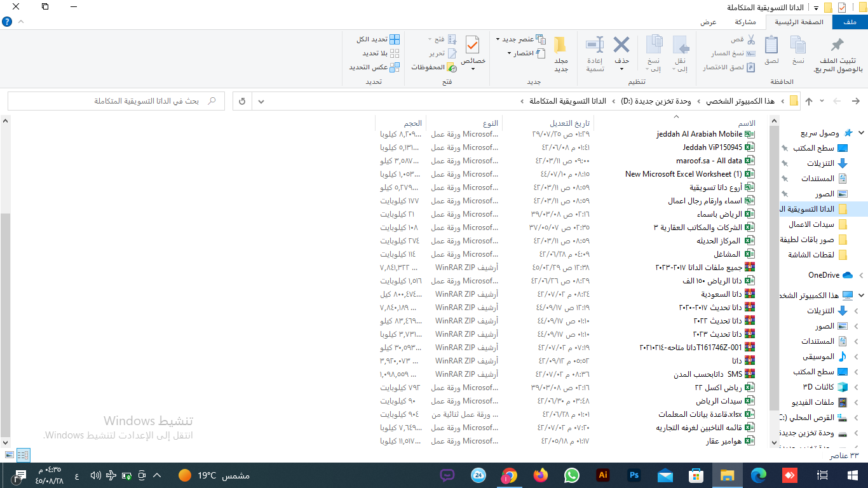Collapse the Quick Access (وصول سريع) tree
This screenshot has height=488, width=868.
[861, 133]
